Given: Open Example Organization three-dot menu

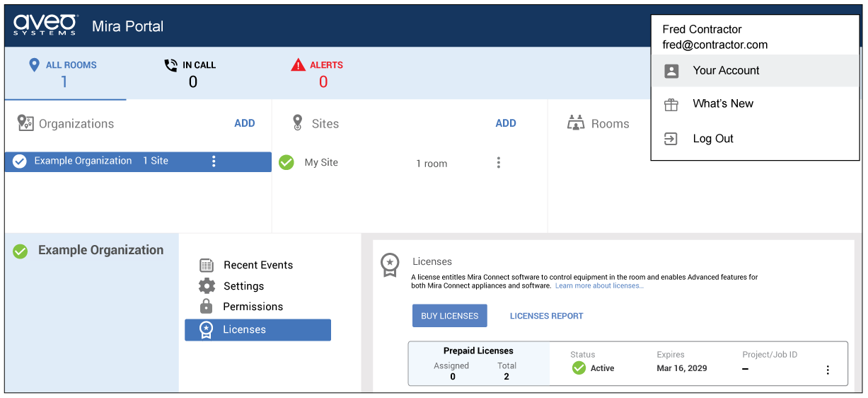Looking at the screenshot, I should click(x=214, y=161).
